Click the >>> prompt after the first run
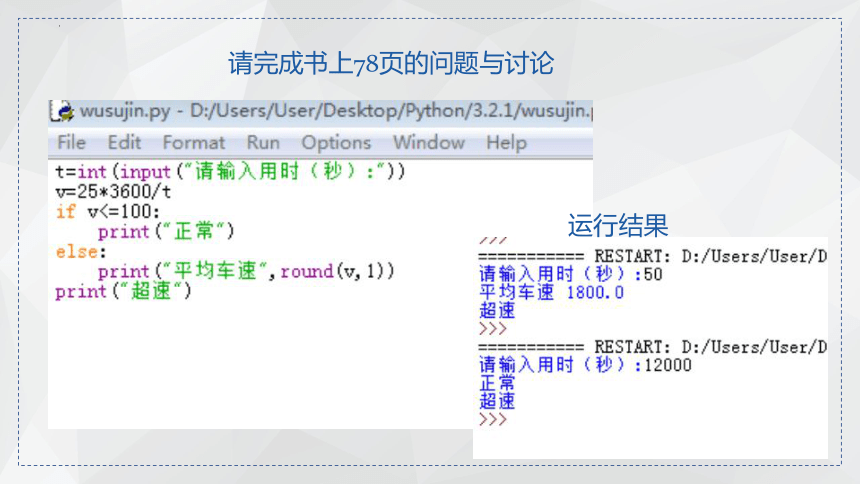The image size is (860, 484). 493,329
